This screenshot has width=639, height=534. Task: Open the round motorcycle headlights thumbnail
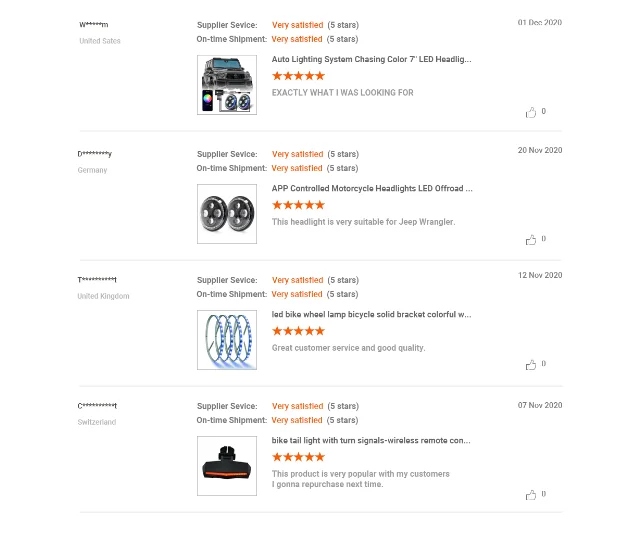(227, 213)
